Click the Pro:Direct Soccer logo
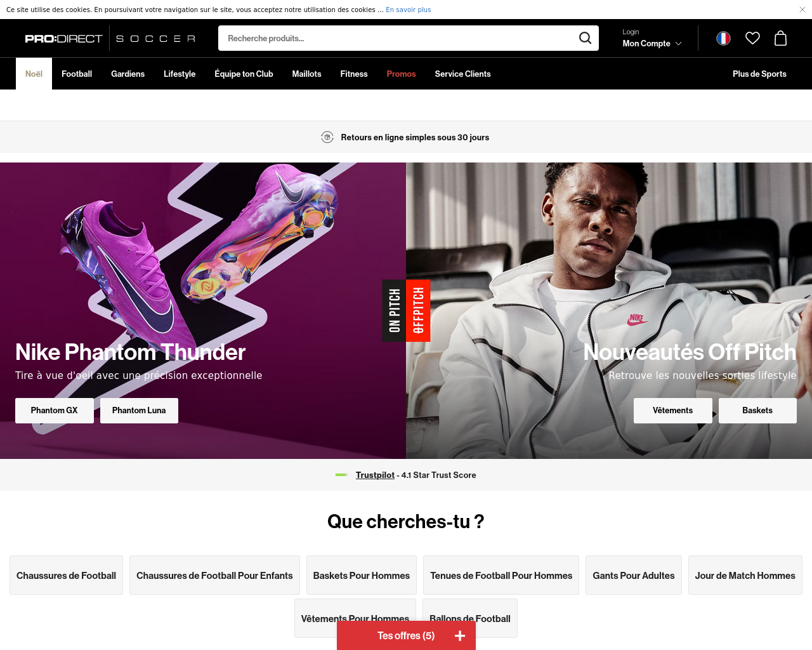This screenshot has height=650, width=812. click(x=110, y=39)
